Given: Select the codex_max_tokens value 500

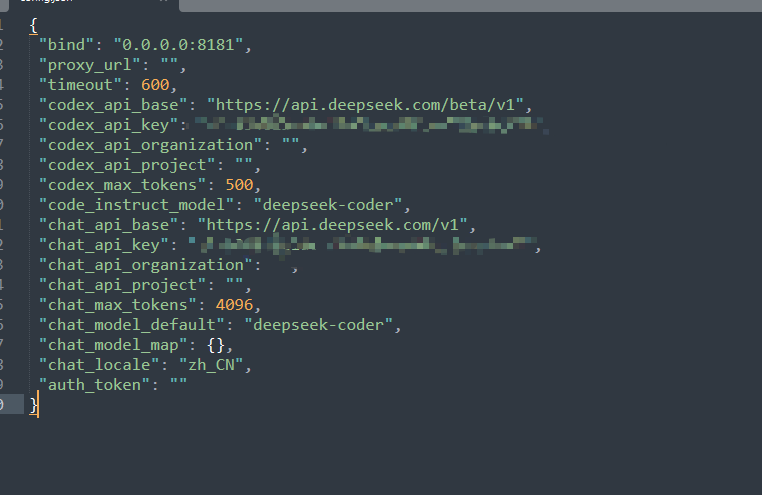Looking at the screenshot, I should pos(239,185).
